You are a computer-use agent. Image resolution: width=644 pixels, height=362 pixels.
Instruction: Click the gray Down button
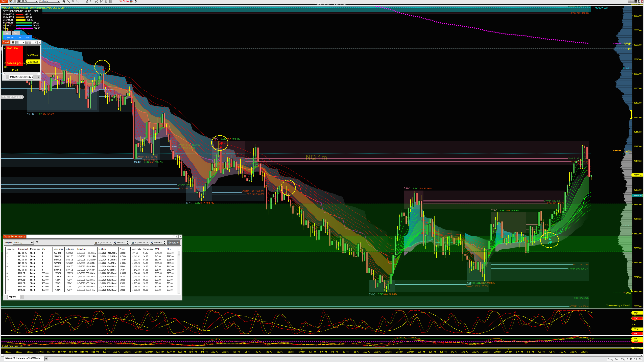[16, 33]
